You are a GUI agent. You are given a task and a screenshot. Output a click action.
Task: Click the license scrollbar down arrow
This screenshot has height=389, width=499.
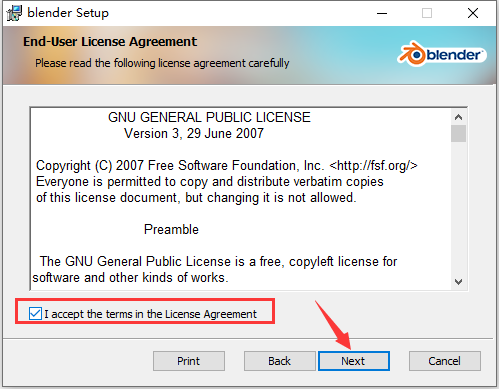pos(458,282)
